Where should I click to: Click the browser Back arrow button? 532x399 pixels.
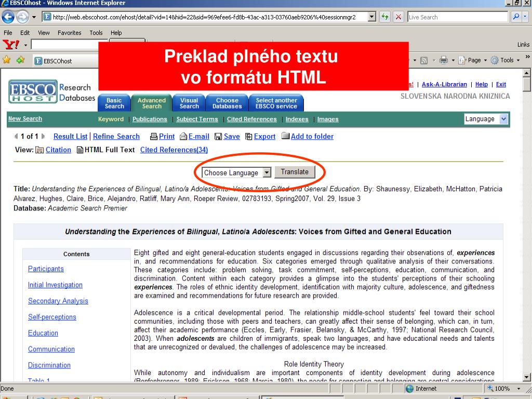8,17
